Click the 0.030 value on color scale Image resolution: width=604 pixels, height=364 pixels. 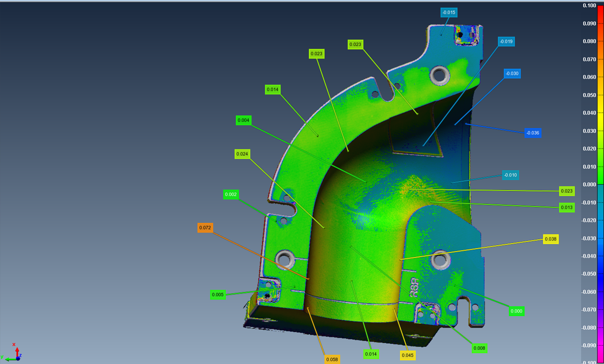[589, 131]
